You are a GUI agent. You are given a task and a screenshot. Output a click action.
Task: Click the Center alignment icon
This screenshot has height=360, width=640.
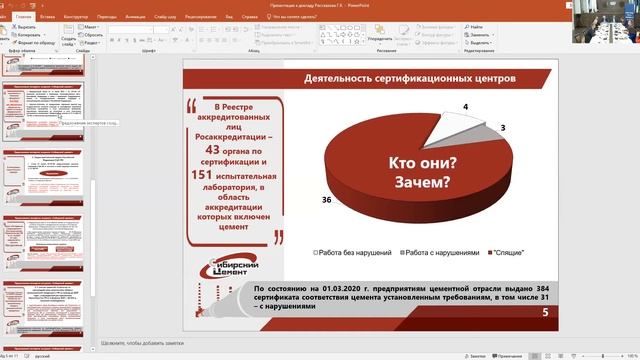coord(209,40)
